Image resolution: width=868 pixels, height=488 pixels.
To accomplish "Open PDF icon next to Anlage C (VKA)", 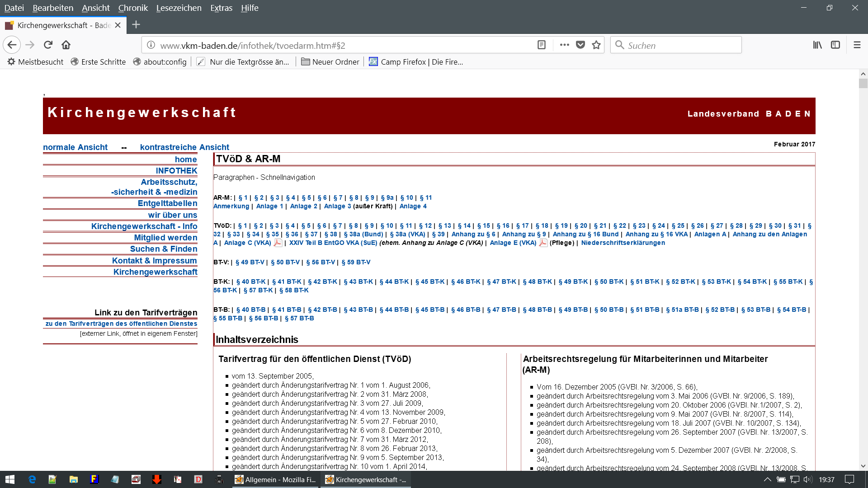I will point(278,243).
